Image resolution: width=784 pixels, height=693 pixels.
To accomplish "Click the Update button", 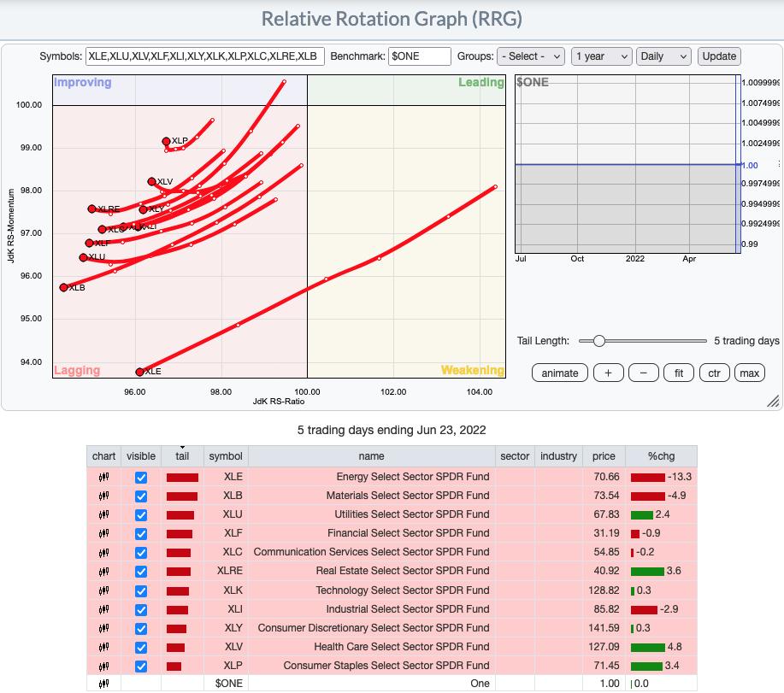I will point(719,56).
